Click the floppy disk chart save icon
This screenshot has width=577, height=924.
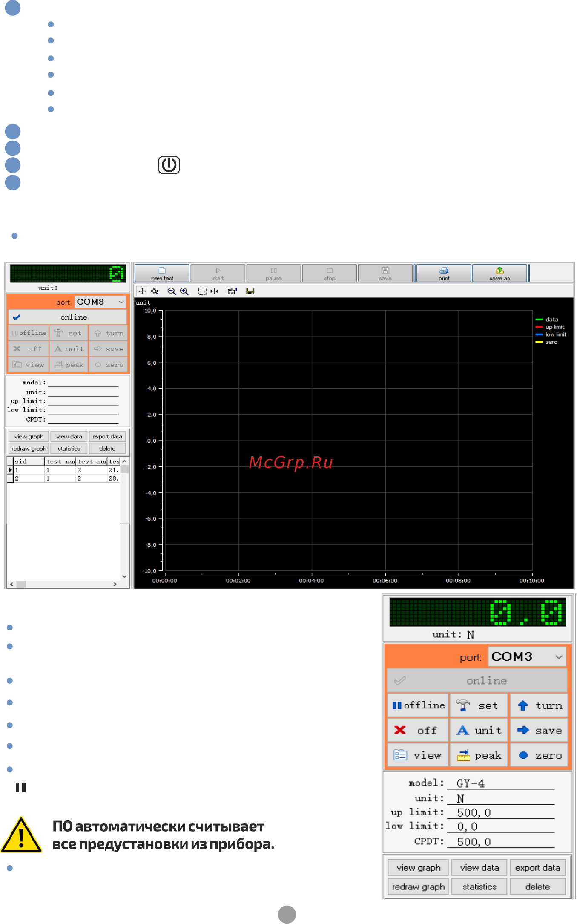(x=250, y=291)
